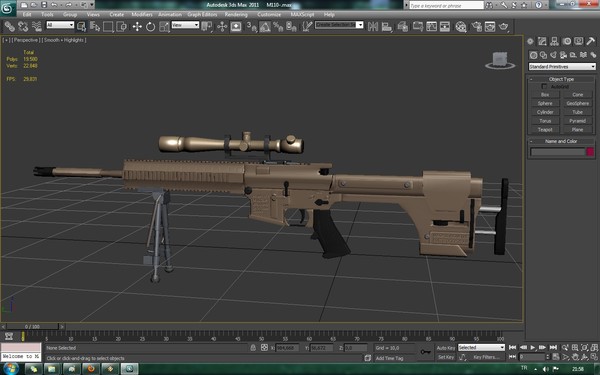This screenshot has height=375, width=600.
Task: Toggle Window/Crossing selection mode
Action: click(121, 26)
